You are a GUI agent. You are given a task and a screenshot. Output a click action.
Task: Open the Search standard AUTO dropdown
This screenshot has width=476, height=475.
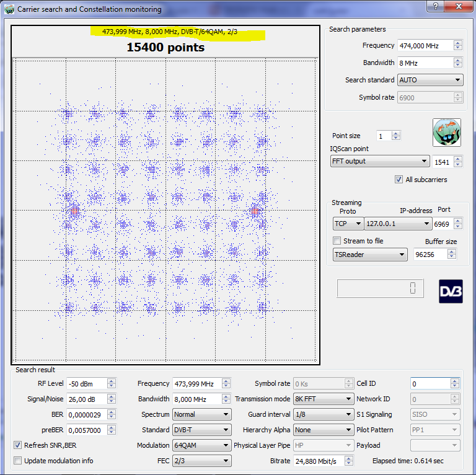point(430,80)
